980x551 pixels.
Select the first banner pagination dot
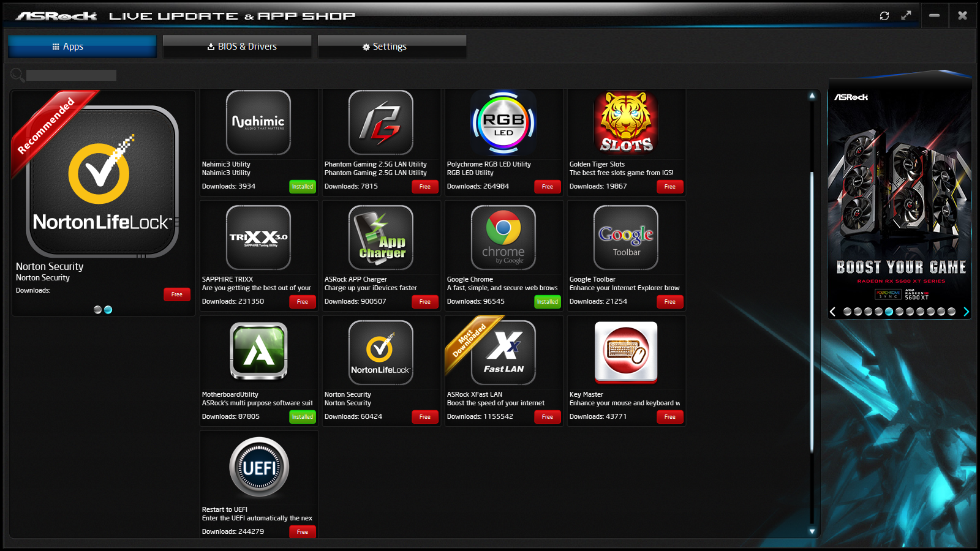pyautogui.click(x=847, y=312)
